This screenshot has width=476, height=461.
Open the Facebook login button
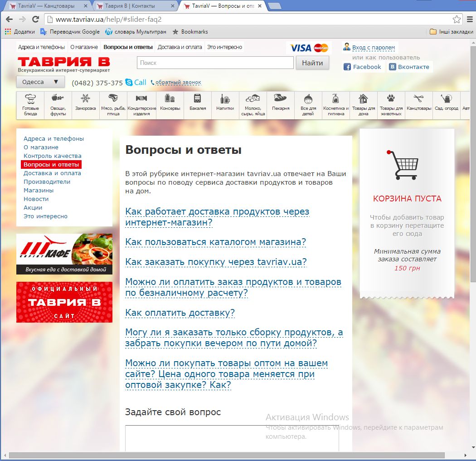pos(362,67)
